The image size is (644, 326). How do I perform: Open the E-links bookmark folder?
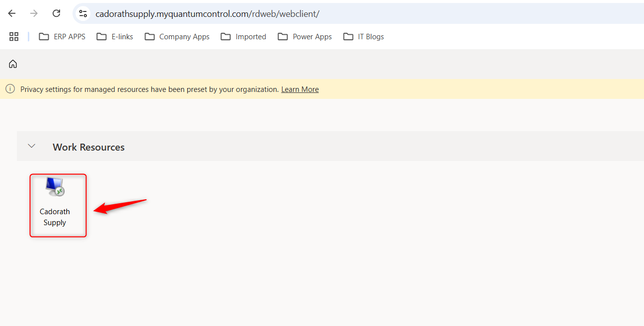pos(115,36)
